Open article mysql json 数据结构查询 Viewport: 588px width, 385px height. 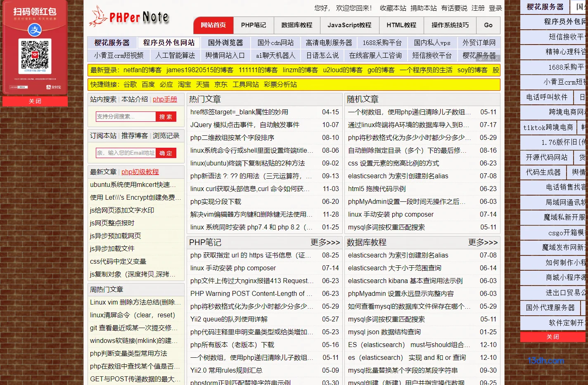[x=384, y=332]
